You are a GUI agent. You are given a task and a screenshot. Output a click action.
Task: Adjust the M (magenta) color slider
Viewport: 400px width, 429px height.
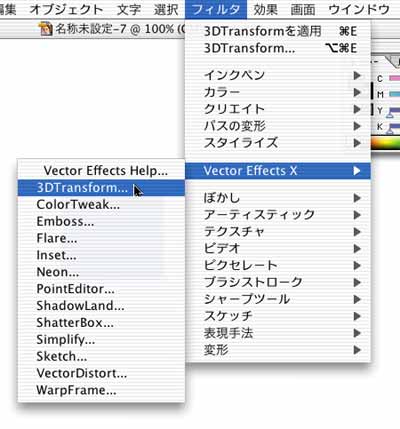pyautogui.click(x=394, y=95)
